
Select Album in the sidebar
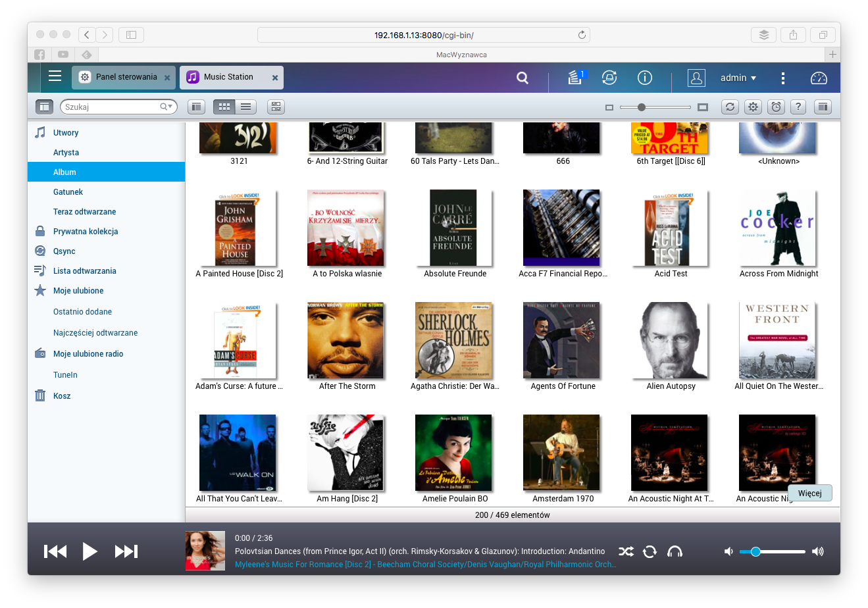pyautogui.click(x=106, y=172)
